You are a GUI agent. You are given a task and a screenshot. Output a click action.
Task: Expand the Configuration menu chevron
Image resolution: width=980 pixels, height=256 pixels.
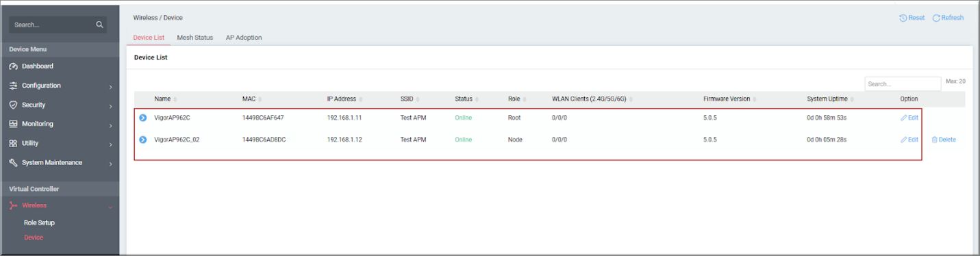[x=110, y=86]
